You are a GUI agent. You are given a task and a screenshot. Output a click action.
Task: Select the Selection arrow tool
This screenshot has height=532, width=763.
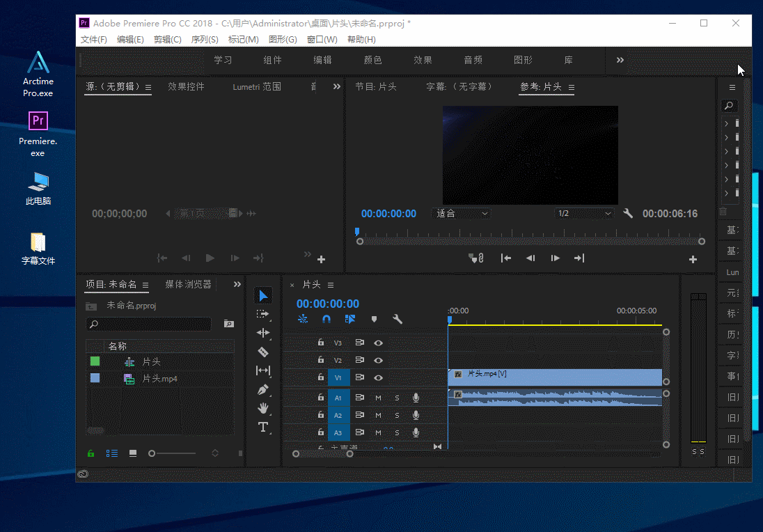click(263, 295)
